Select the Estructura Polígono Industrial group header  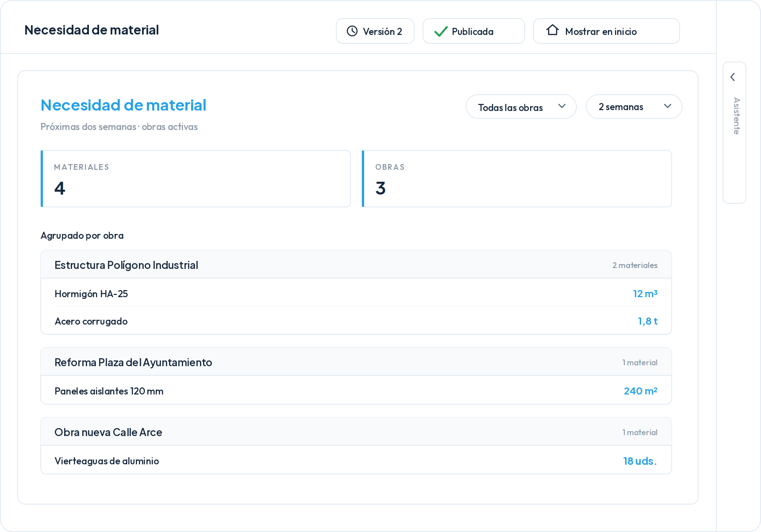tap(356, 264)
